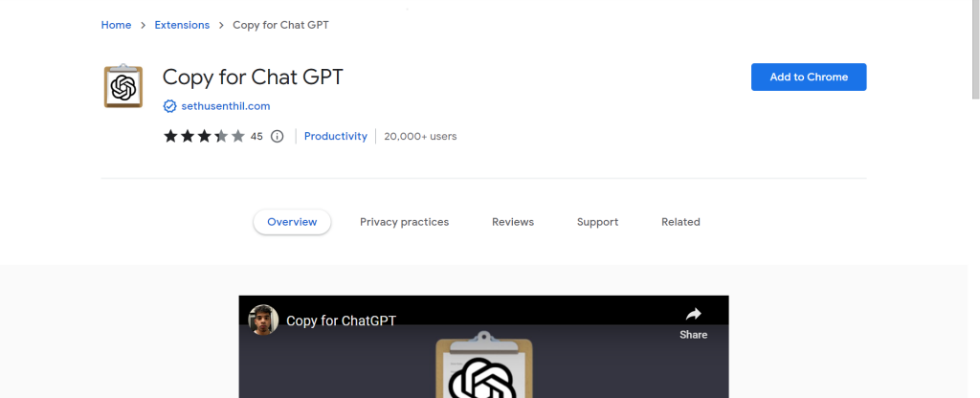This screenshot has width=980, height=398.
Task: Open the Productivity category link
Action: pos(335,136)
